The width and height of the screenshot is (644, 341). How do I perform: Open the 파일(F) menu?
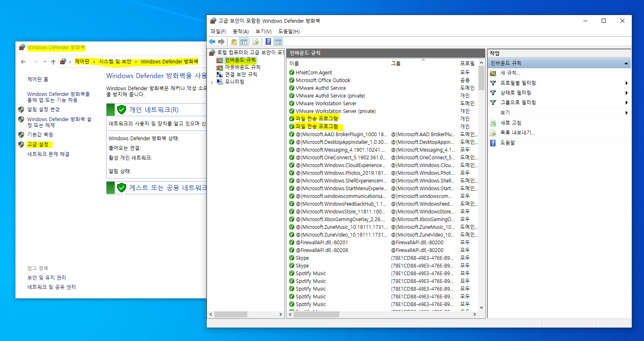tap(218, 31)
